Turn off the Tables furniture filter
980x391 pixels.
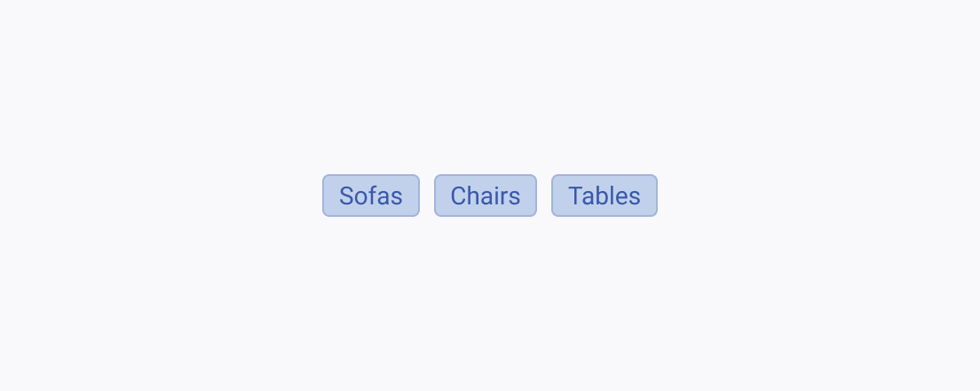pyautogui.click(x=605, y=195)
